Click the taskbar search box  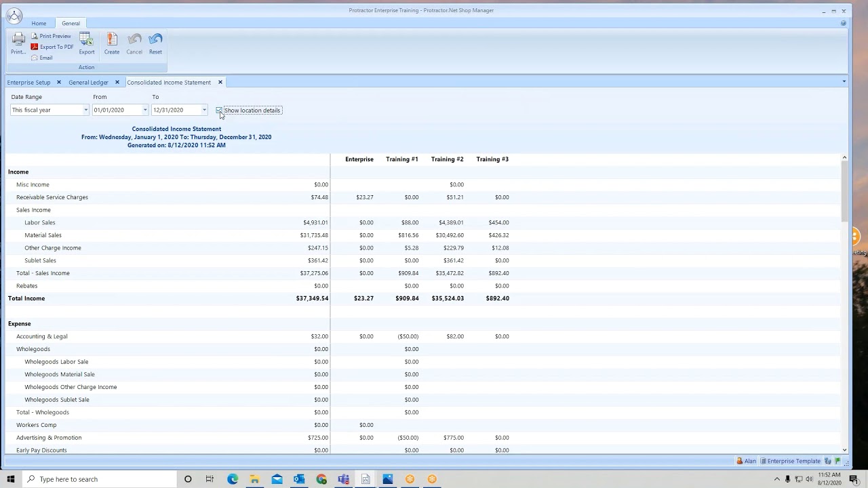click(100, 479)
